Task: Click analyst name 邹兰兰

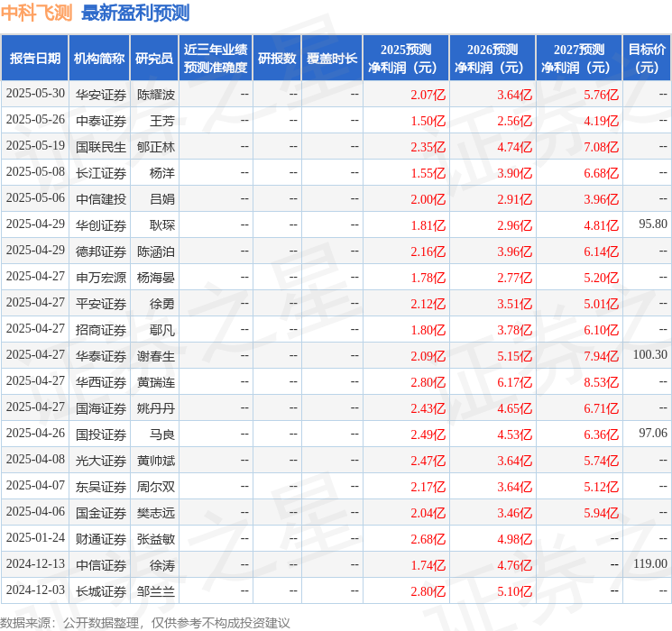Action: click(155, 591)
